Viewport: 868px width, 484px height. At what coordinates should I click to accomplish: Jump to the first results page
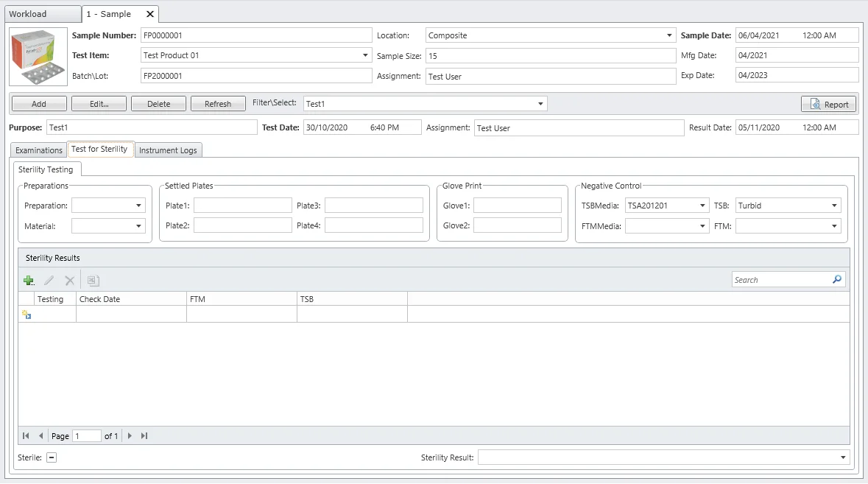click(x=27, y=436)
